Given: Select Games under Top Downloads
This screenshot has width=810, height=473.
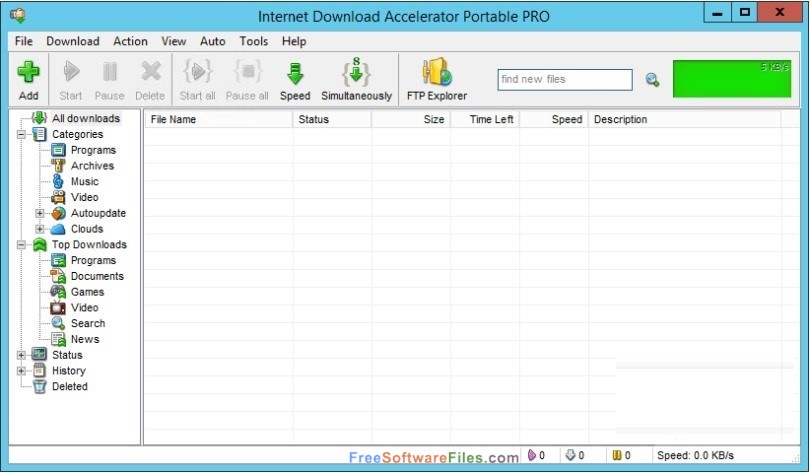Looking at the screenshot, I should pyautogui.click(x=87, y=292).
